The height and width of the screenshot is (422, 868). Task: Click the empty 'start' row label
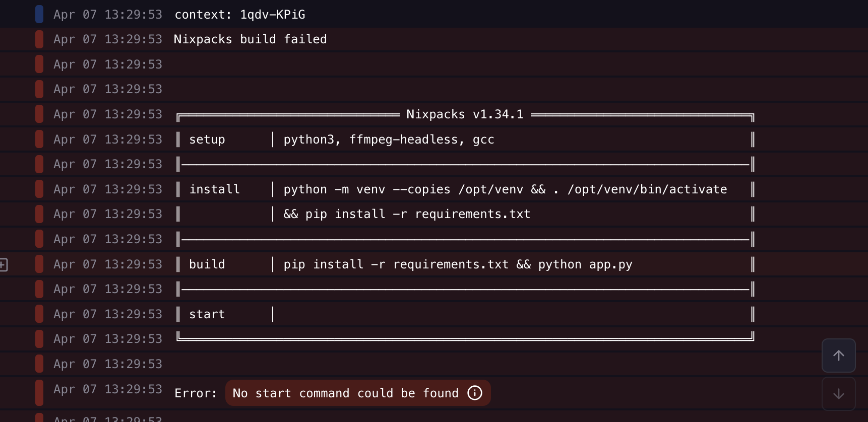pyautogui.click(x=207, y=314)
